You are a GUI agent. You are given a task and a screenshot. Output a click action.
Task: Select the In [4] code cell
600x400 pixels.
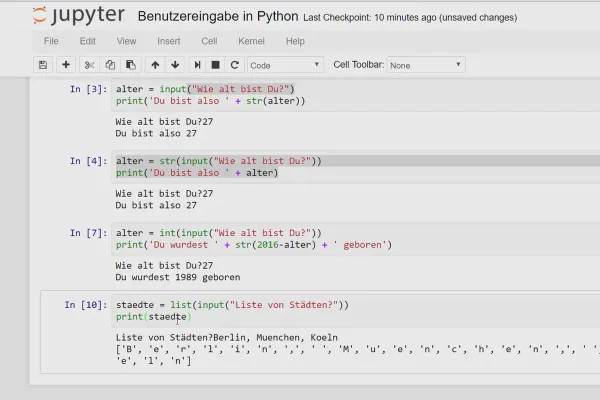pos(355,167)
